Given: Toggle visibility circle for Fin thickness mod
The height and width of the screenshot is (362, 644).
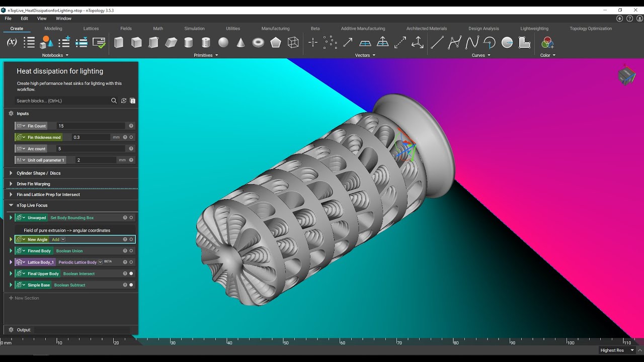Looking at the screenshot, I should [131, 137].
